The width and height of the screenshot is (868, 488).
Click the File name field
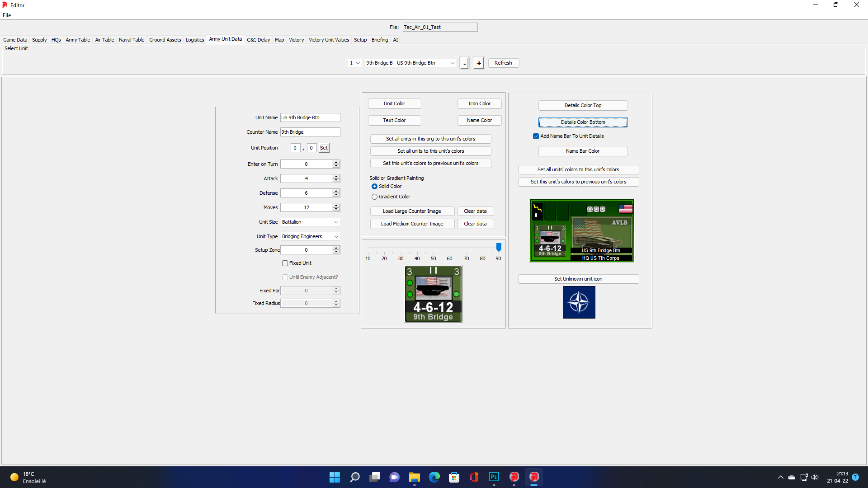440,27
